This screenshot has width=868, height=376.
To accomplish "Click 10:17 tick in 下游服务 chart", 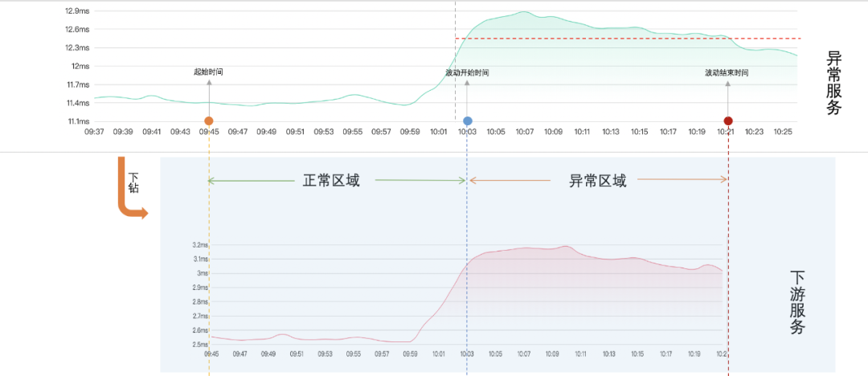I will click(666, 354).
